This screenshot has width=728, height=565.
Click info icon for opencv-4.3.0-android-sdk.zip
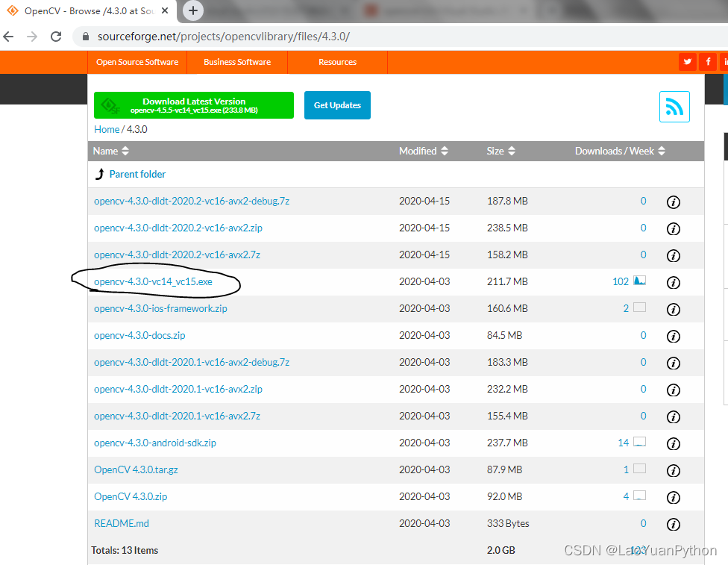tap(674, 444)
